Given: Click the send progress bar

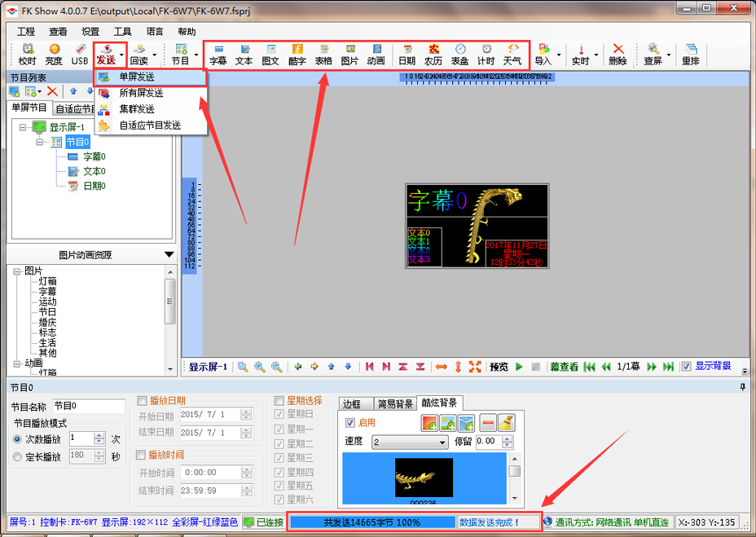Looking at the screenshot, I should tap(372, 522).
